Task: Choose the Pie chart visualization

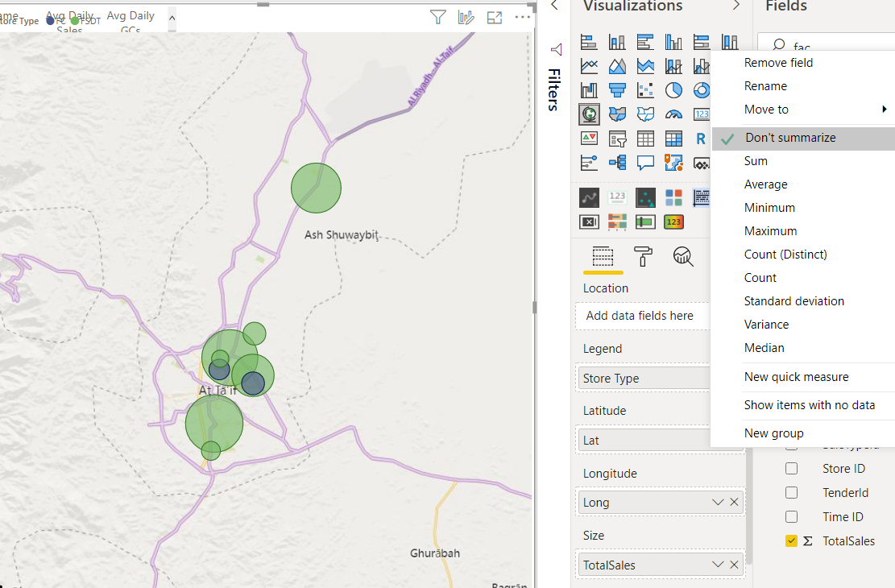Action: click(673, 90)
